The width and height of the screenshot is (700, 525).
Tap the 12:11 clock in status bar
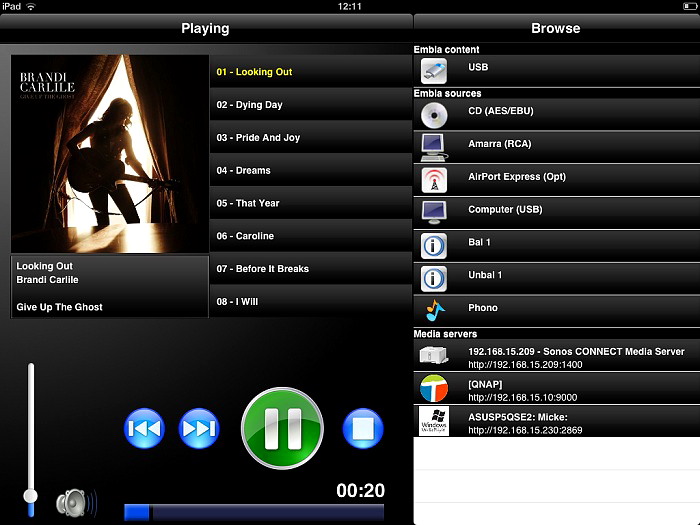tap(350, 6)
